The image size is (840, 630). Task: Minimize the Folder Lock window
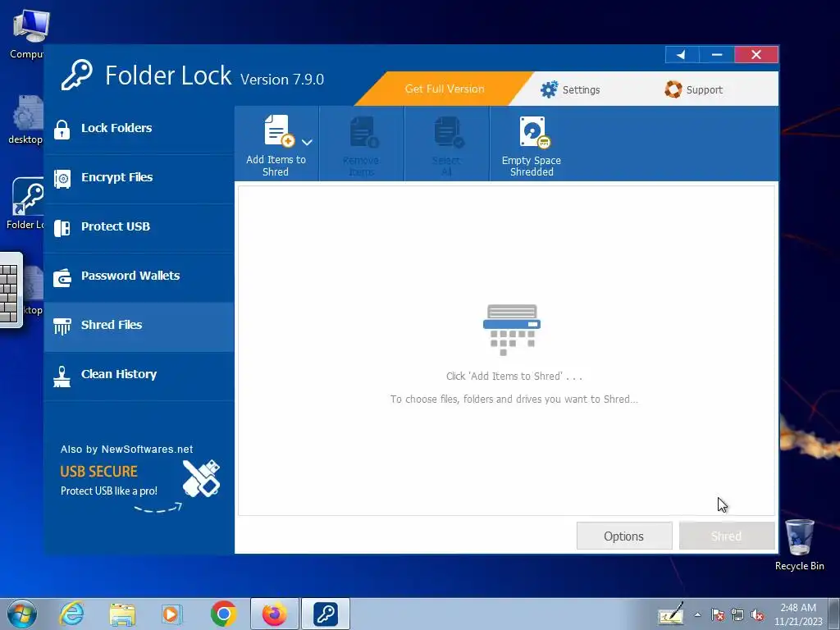tap(717, 55)
